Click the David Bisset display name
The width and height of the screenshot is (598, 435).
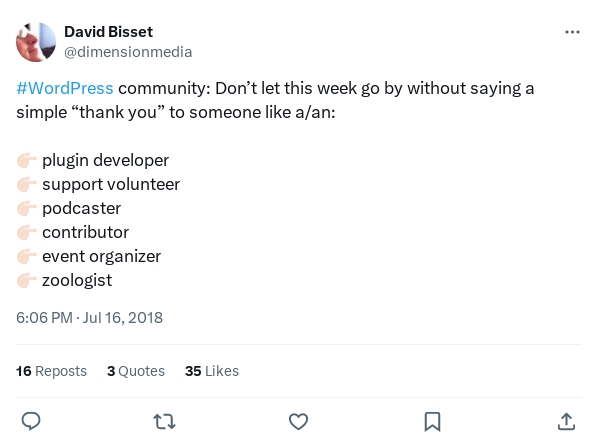point(108,32)
